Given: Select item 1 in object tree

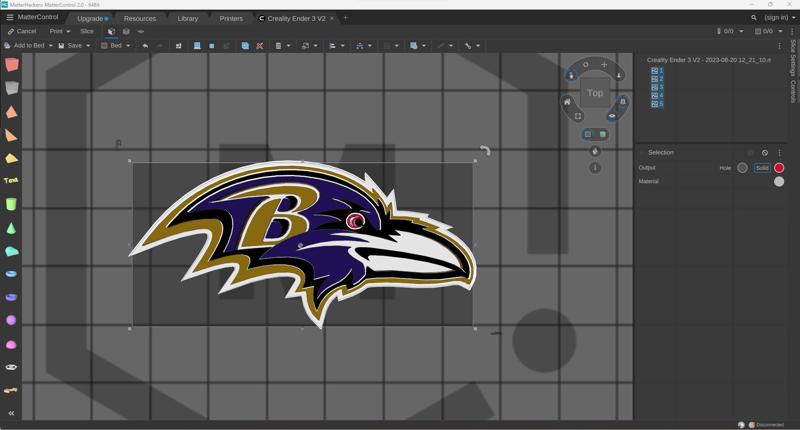Looking at the screenshot, I should point(657,71).
